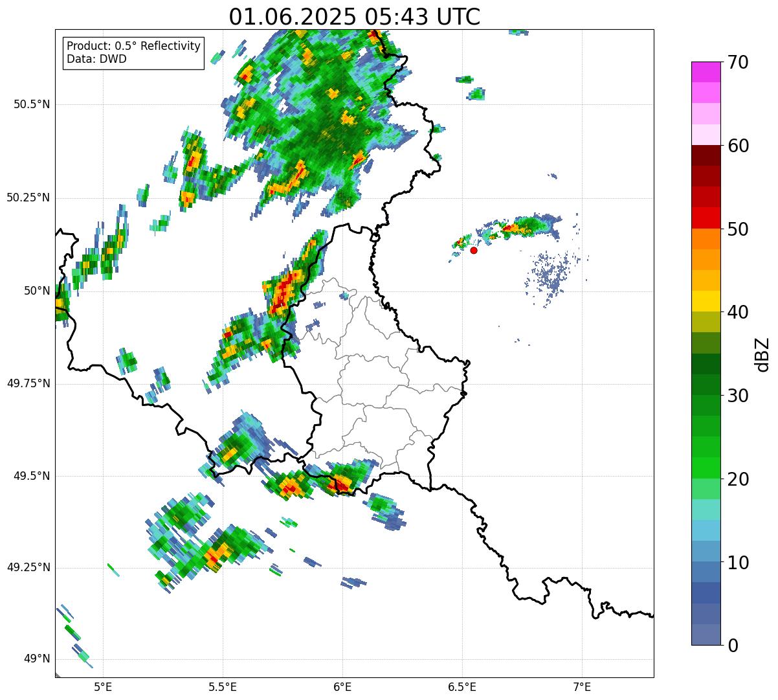Click the longitude label 6.5°E

pyautogui.click(x=462, y=686)
